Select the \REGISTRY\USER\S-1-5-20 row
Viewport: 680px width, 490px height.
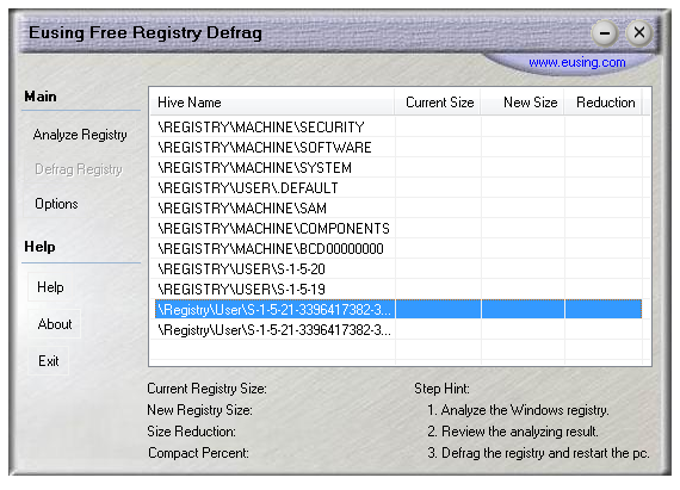point(398,269)
